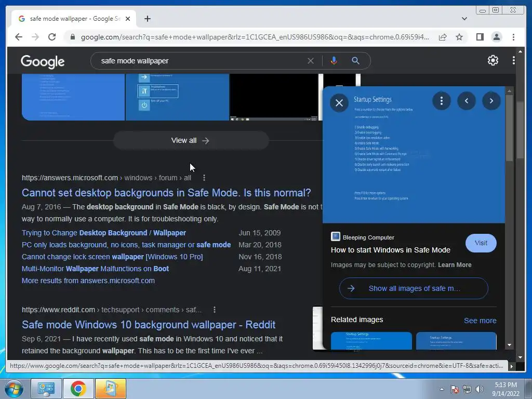Close the image preview panel
This screenshot has width=532, height=399.
coord(339,103)
